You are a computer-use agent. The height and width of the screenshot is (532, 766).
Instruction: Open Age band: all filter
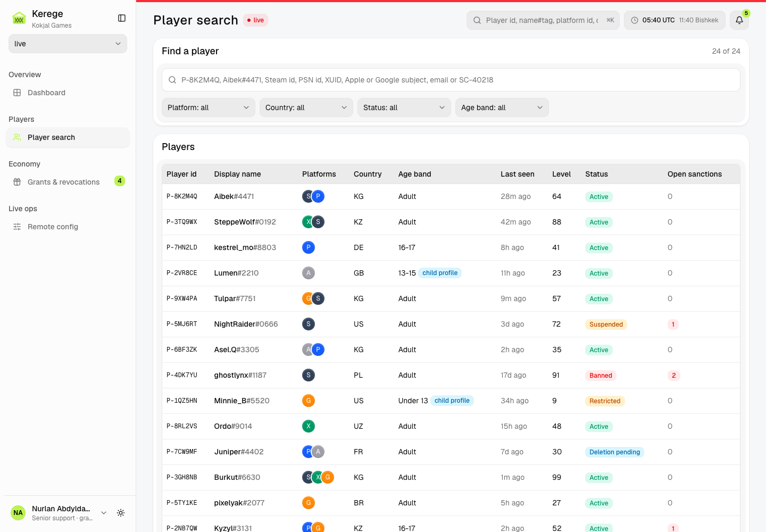pyautogui.click(x=502, y=107)
